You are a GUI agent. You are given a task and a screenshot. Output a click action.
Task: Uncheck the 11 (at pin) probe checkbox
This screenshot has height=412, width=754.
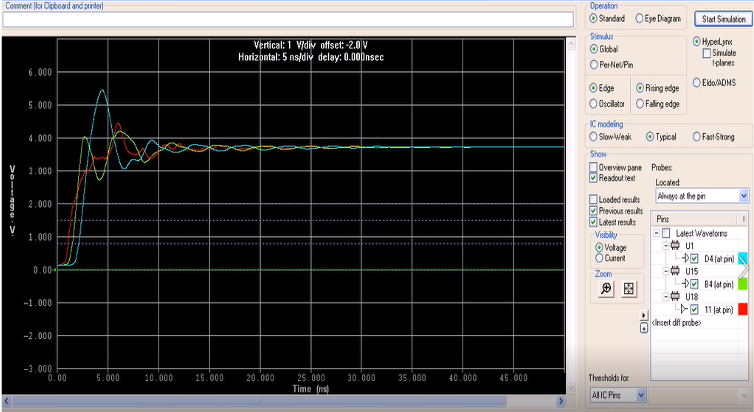694,310
